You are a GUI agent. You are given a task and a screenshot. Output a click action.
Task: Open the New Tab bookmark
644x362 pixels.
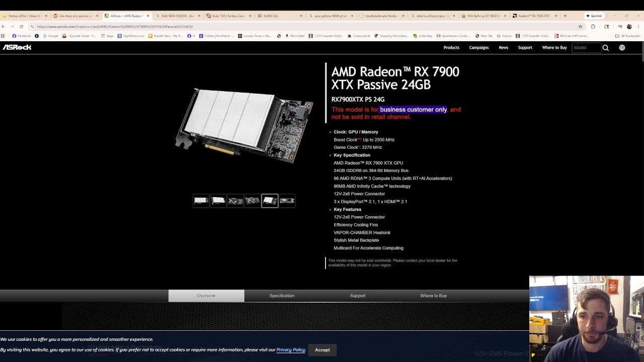(484, 36)
